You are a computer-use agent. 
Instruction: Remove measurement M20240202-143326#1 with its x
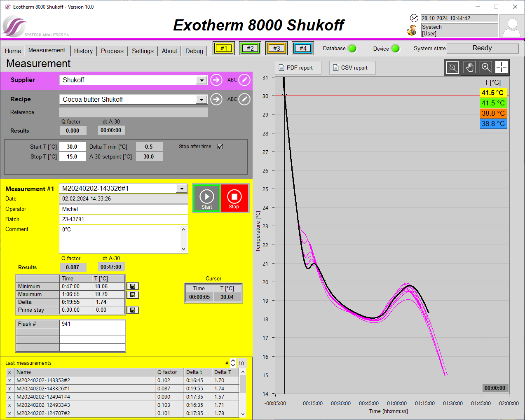pos(9,389)
